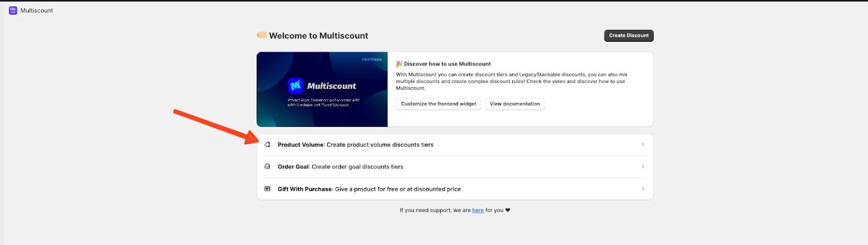868x245 pixels.
Task: Click the Order Goal box icon
Action: pyautogui.click(x=267, y=166)
